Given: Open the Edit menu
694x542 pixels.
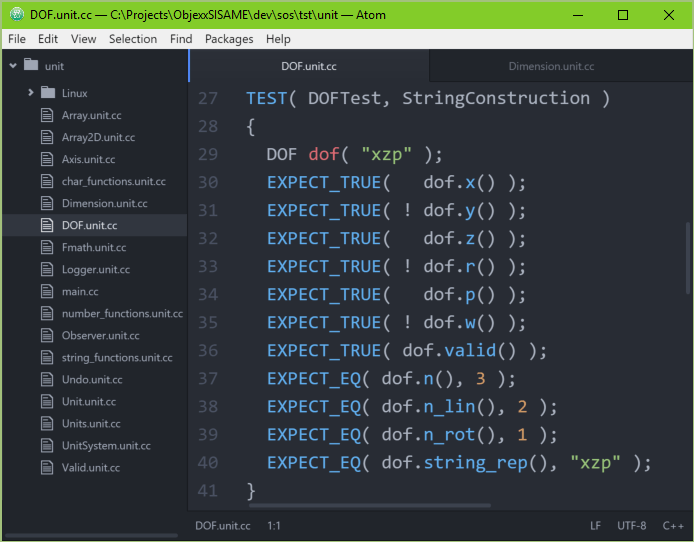Looking at the screenshot, I should coord(48,39).
